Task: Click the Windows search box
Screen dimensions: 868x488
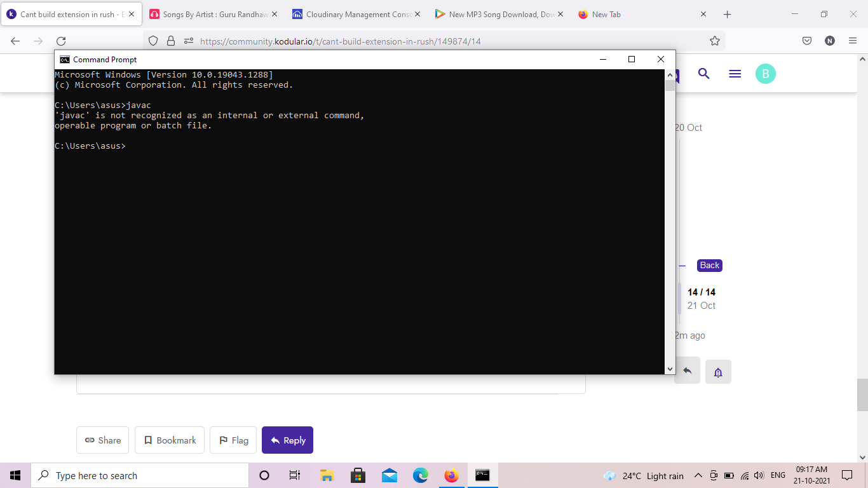Action: (140, 475)
